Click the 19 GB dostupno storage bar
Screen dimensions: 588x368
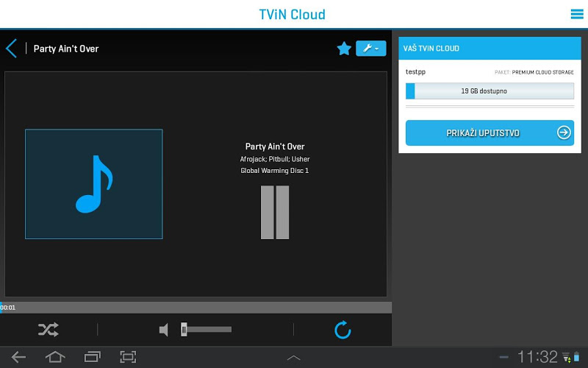click(x=490, y=91)
